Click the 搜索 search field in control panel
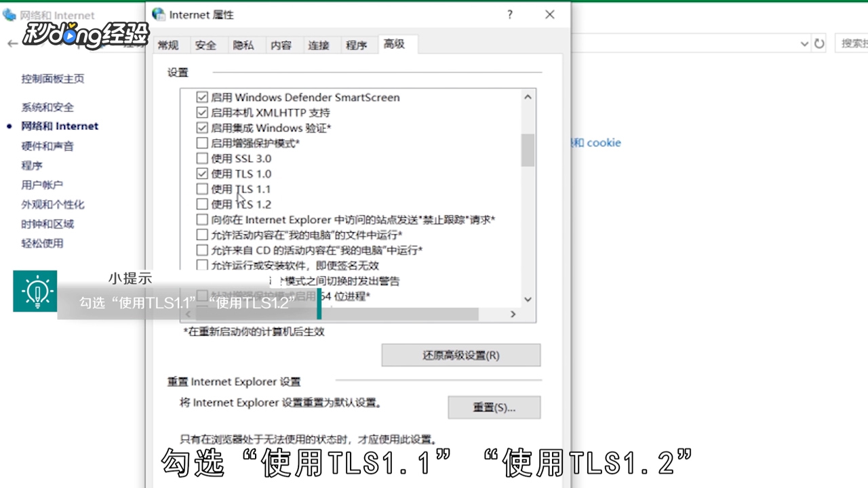Viewport: 868px width, 488px height. pyautogui.click(x=852, y=43)
